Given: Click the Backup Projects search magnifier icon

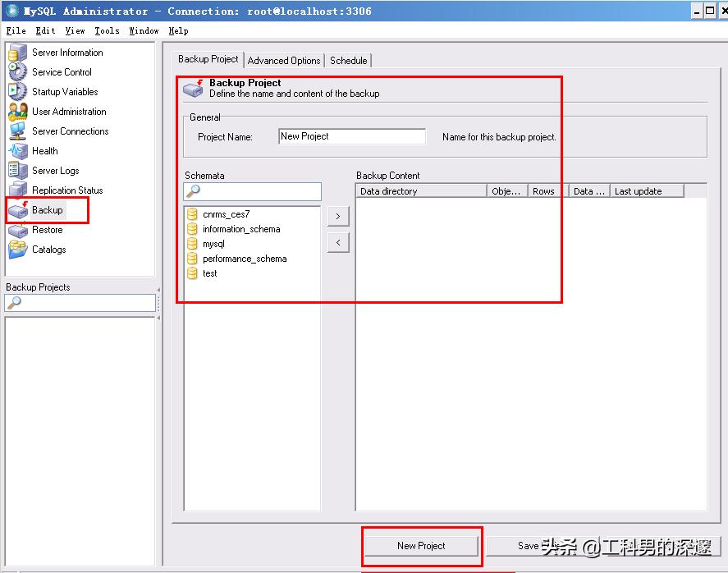Looking at the screenshot, I should [x=15, y=302].
